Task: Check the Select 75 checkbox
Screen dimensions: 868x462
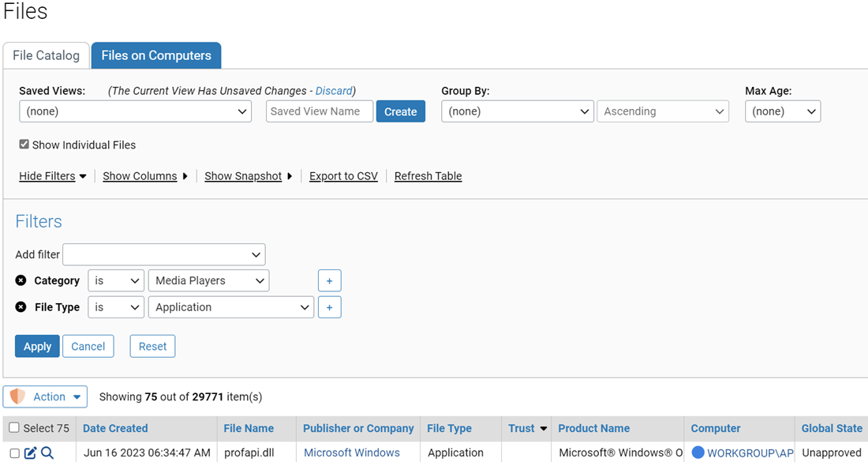Action: click(14, 428)
